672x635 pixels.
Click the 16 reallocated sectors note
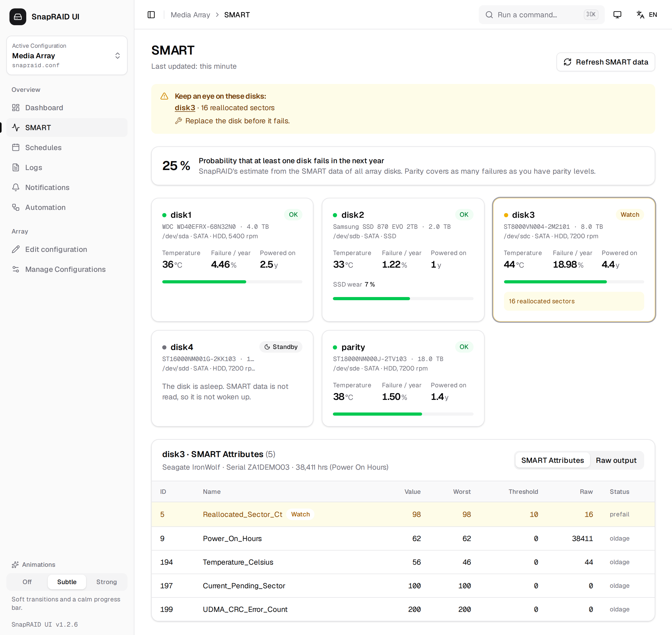[x=574, y=301]
